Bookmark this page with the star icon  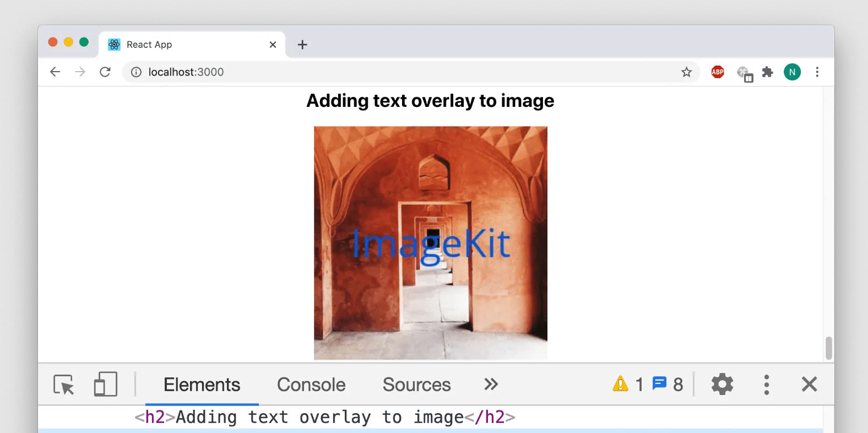(686, 72)
